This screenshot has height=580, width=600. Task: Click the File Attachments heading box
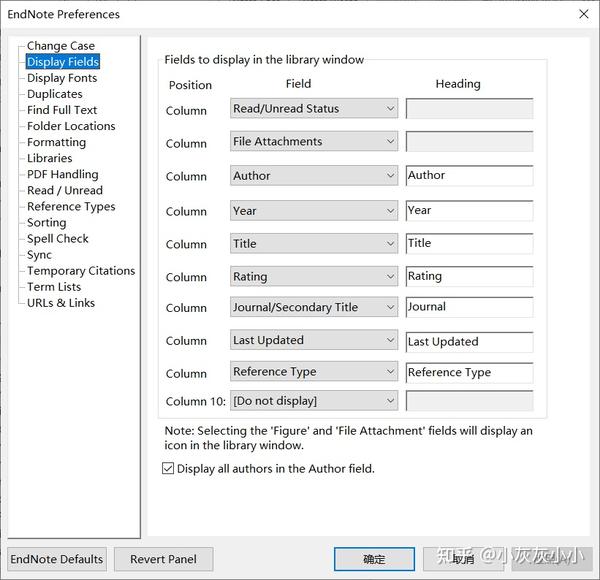point(470,142)
